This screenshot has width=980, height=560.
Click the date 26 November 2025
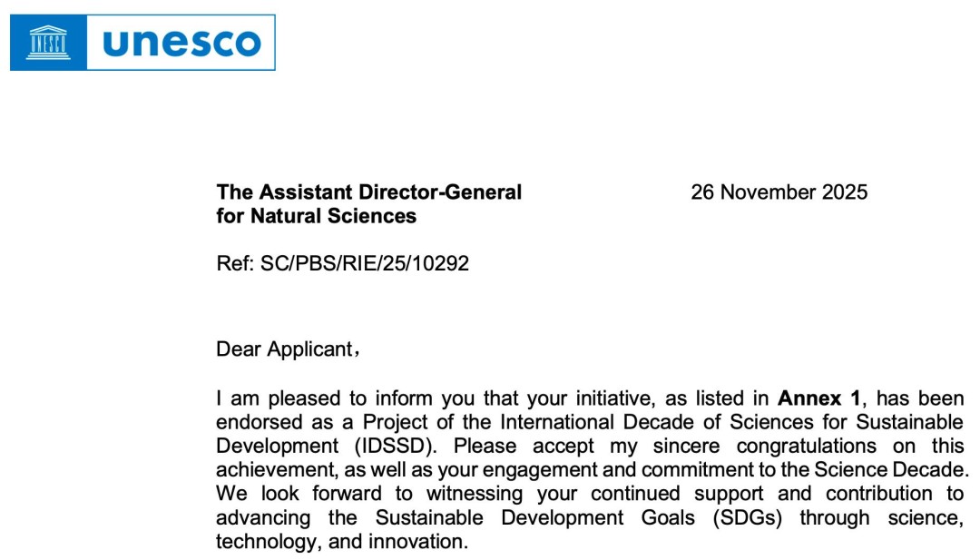779,192
